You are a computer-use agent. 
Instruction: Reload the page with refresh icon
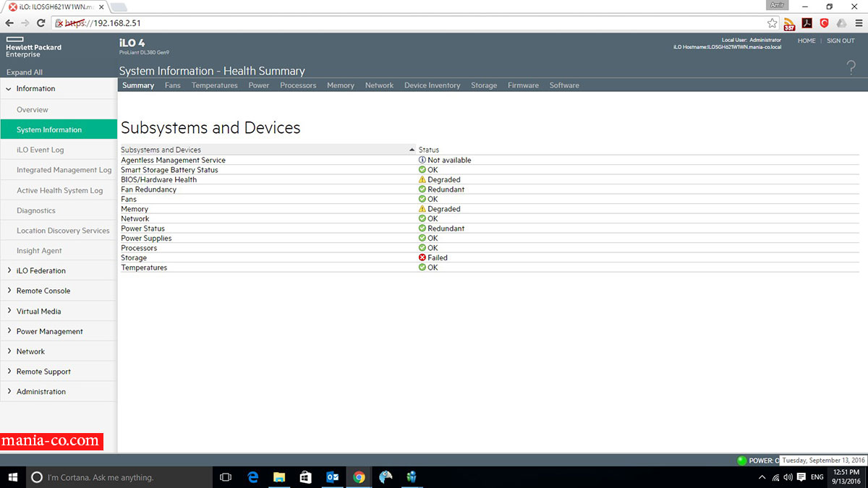click(41, 23)
